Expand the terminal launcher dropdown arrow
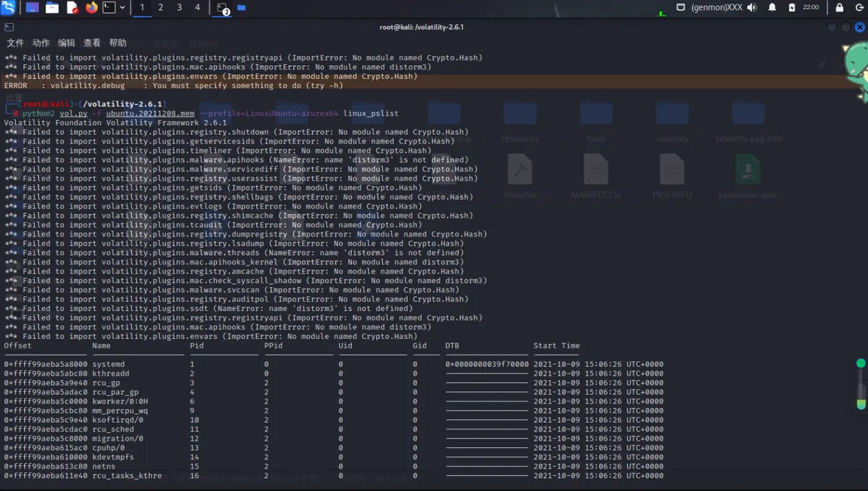The image size is (868, 491). pos(123,7)
